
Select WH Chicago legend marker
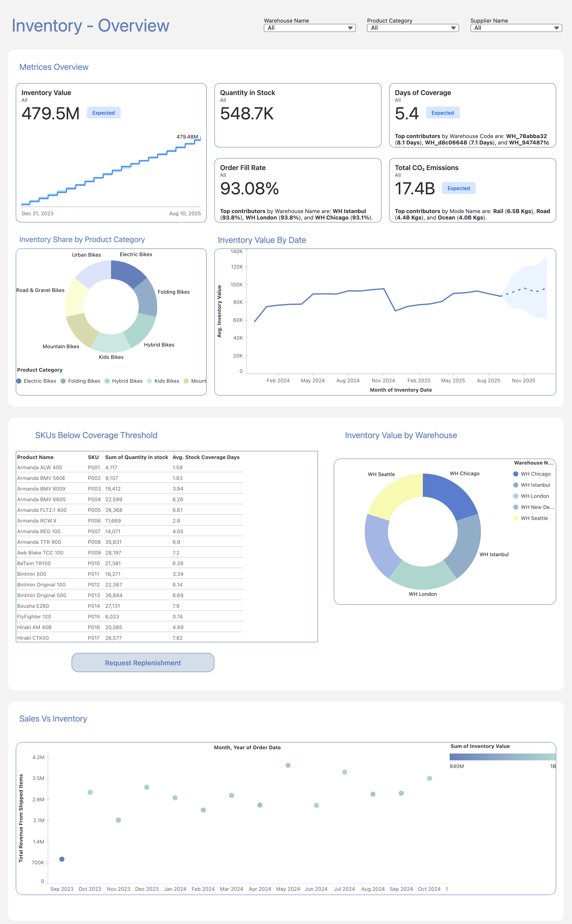click(x=516, y=474)
